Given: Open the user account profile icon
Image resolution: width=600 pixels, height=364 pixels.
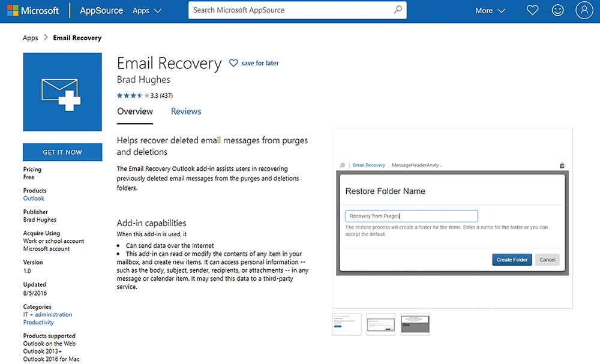Looking at the screenshot, I should coord(584,10).
